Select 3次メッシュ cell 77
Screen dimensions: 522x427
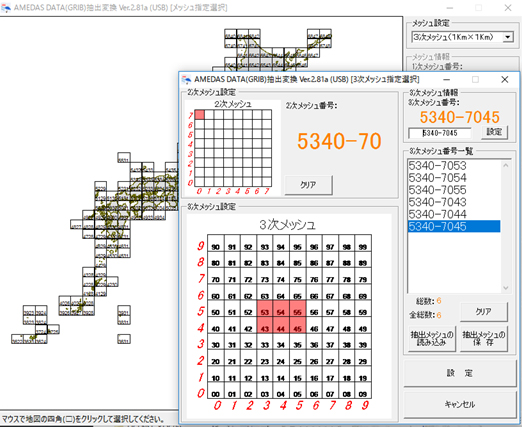[x=330, y=276]
